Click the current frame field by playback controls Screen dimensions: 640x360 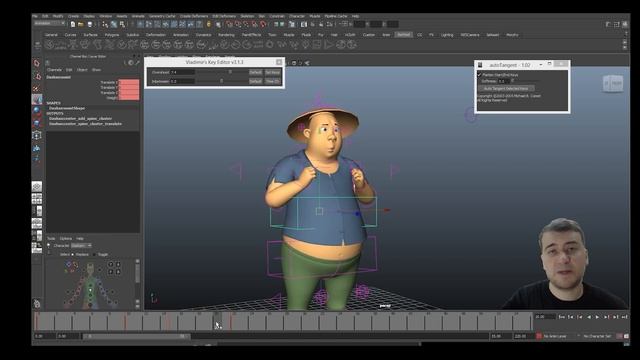(545, 317)
